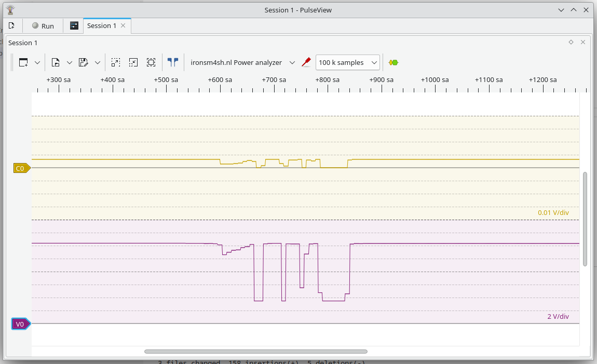Toggle the cursors display

coord(173,62)
